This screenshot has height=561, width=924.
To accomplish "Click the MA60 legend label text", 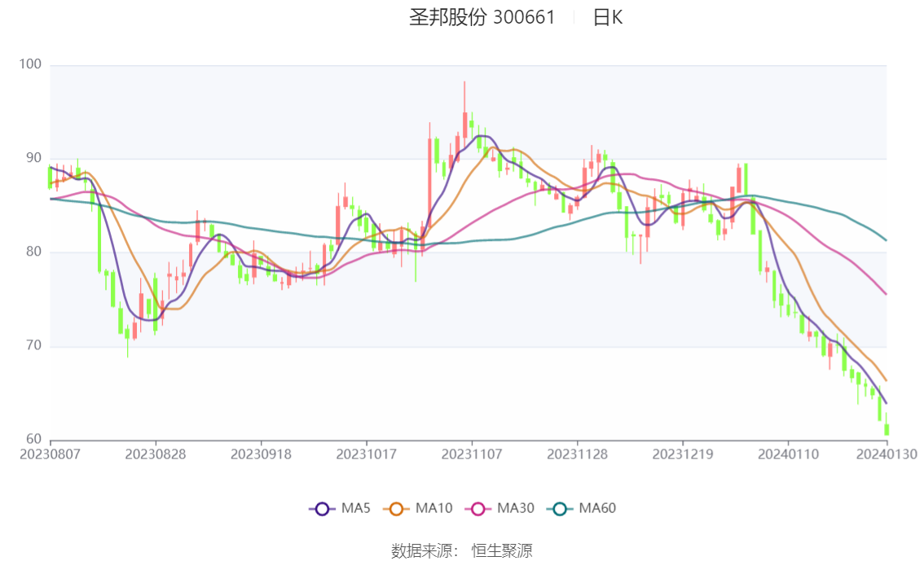I will [x=597, y=508].
